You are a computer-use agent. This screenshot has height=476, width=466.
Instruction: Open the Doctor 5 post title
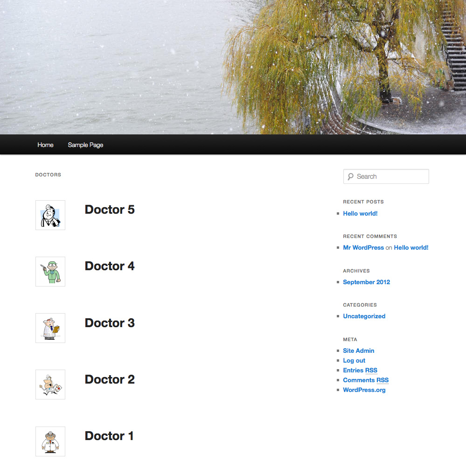(x=110, y=210)
